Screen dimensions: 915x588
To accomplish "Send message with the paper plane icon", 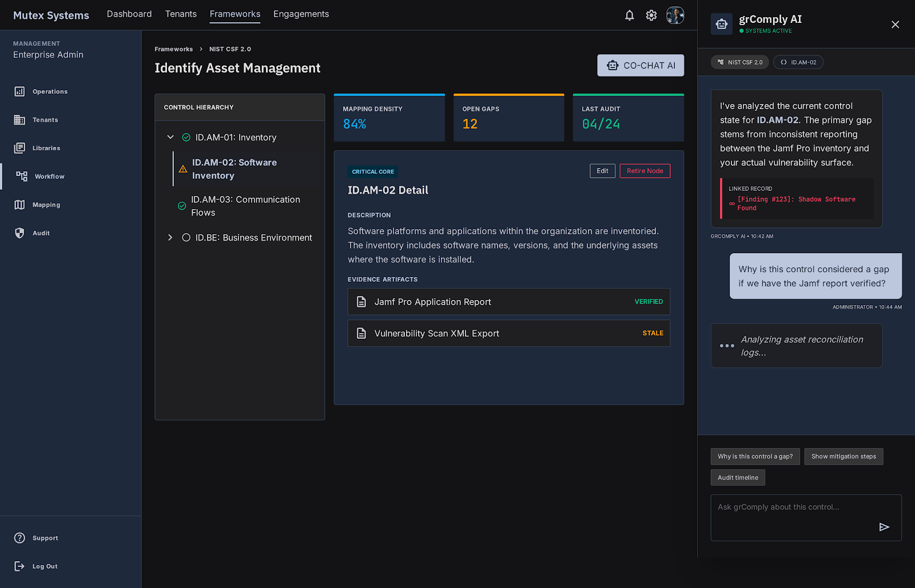I will (x=884, y=527).
